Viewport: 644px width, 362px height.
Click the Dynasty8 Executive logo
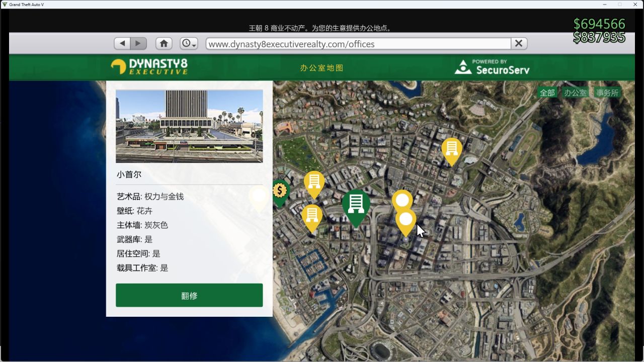pyautogui.click(x=149, y=67)
